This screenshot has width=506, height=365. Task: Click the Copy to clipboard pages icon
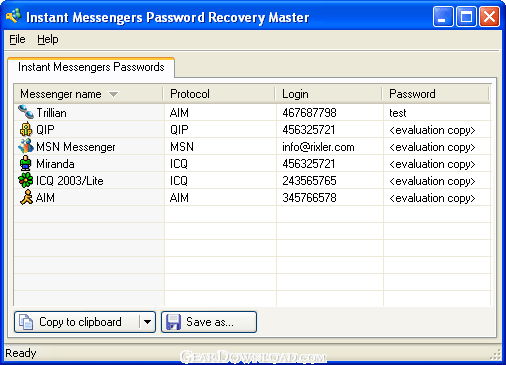click(x=26, y=322)
